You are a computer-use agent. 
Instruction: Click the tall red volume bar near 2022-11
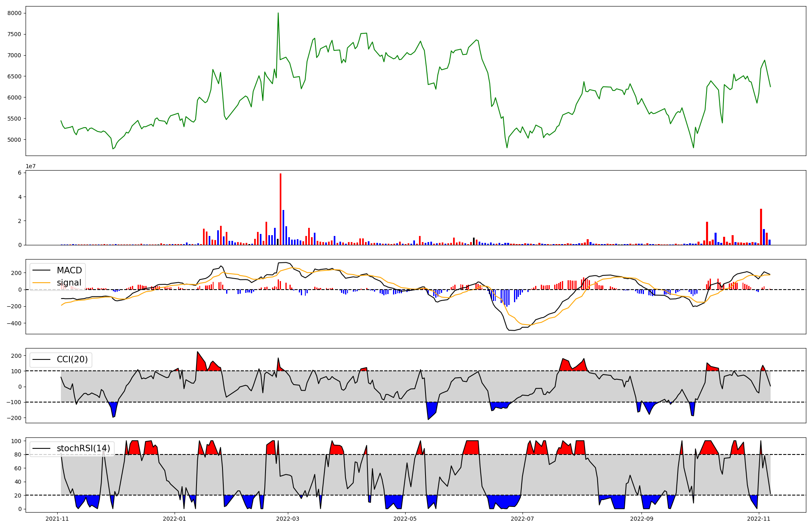(x=761, y=227)
